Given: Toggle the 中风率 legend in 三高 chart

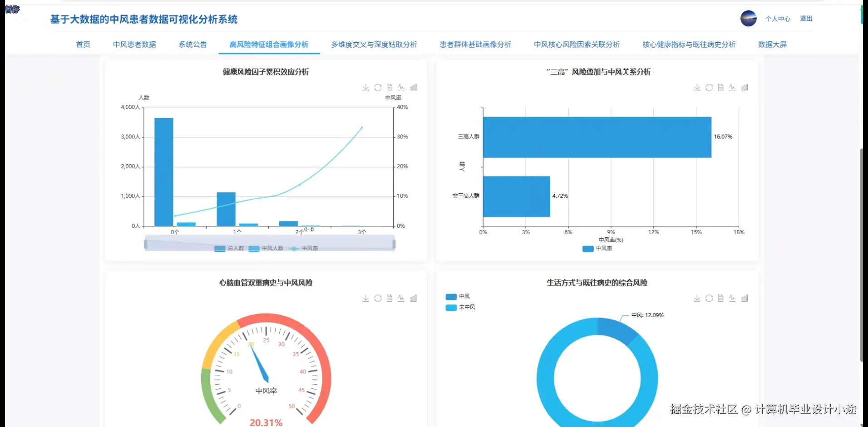Looking at the screenshot, I should 597,248.
